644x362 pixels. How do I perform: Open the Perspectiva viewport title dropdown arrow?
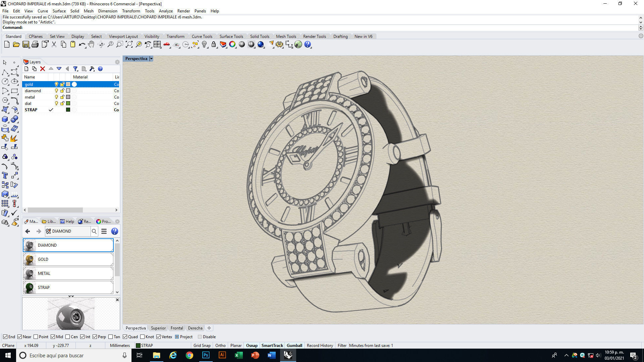pos(151,59)
